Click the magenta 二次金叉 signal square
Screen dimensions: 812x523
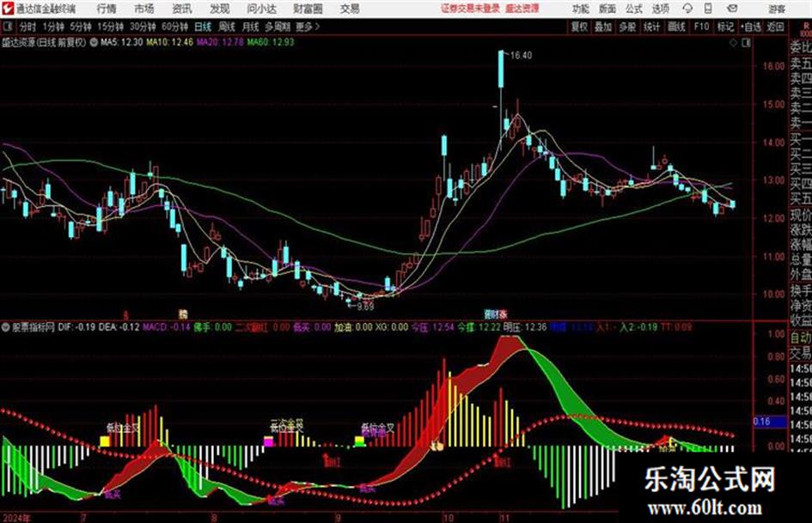coord(268,441)
